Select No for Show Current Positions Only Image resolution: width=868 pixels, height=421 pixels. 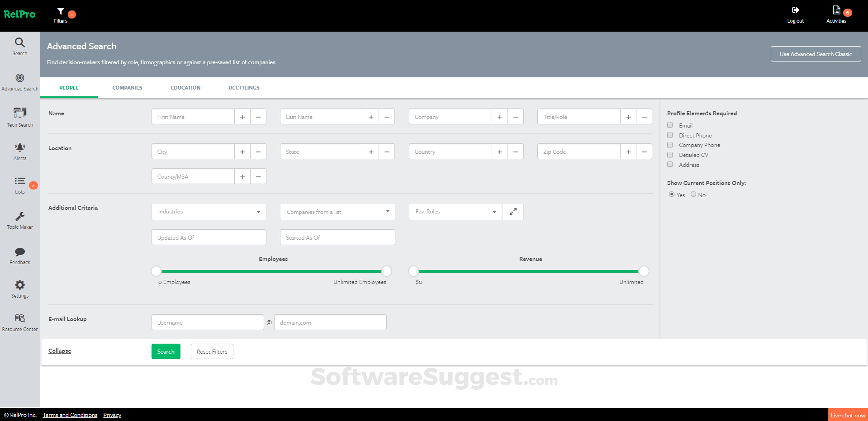(x=693, y=194)
